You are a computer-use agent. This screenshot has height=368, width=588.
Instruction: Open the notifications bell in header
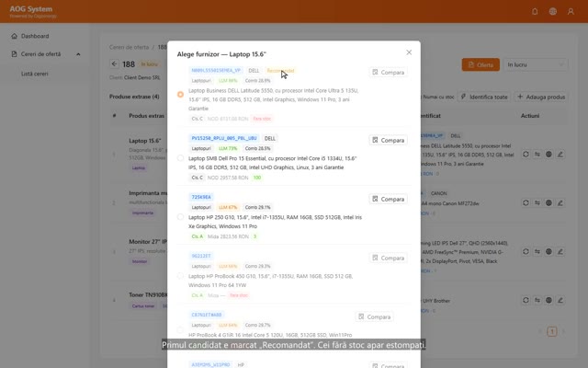point(535,11)
